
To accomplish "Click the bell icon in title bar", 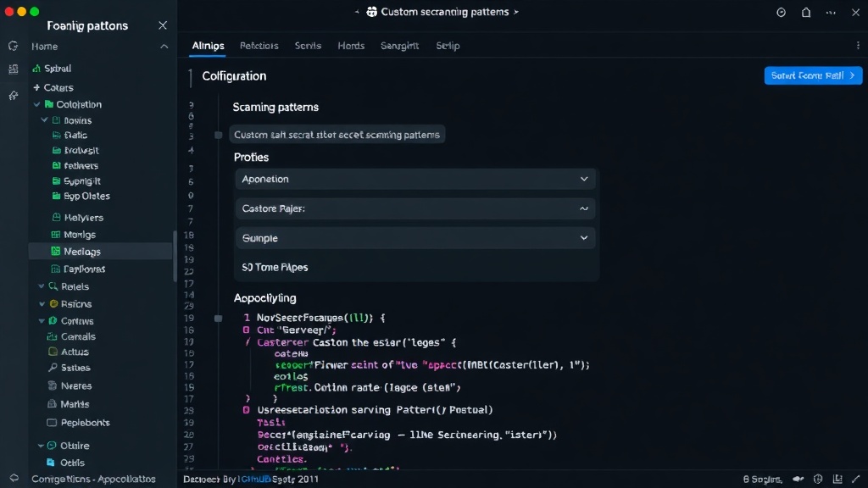I will (x=806, y=12).
